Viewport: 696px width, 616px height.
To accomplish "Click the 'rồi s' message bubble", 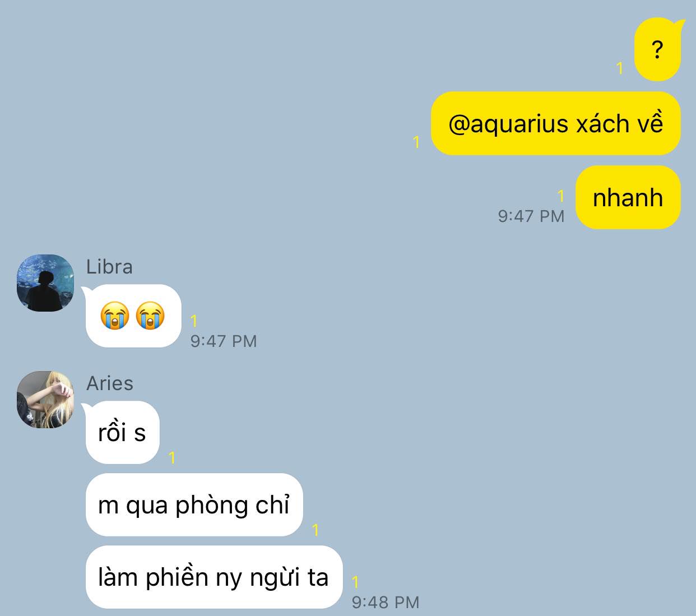I will tap(122, 433).
